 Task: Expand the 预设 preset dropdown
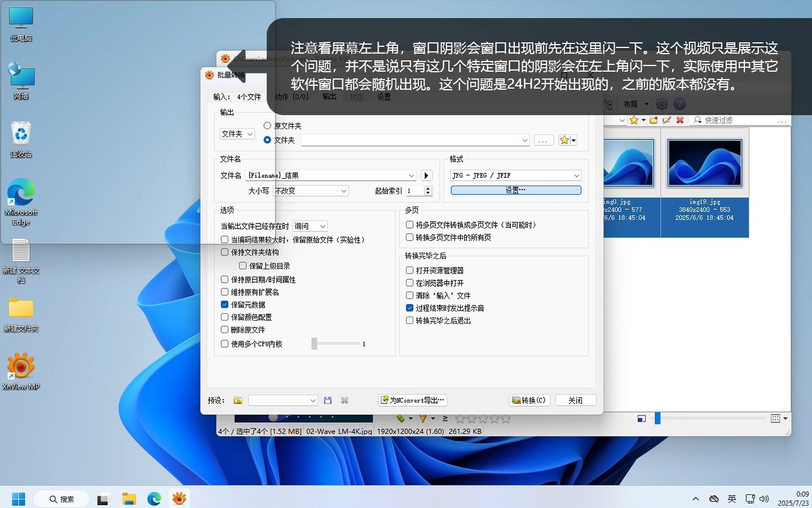(313, 400)
